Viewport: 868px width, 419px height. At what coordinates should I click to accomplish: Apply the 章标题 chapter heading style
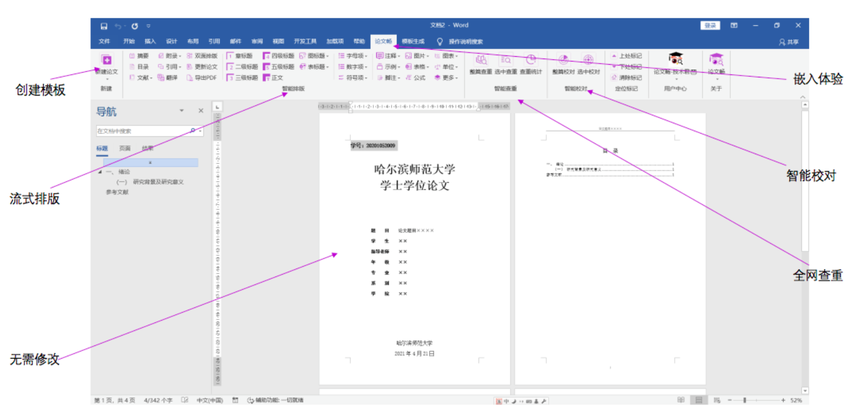(240, 56)
